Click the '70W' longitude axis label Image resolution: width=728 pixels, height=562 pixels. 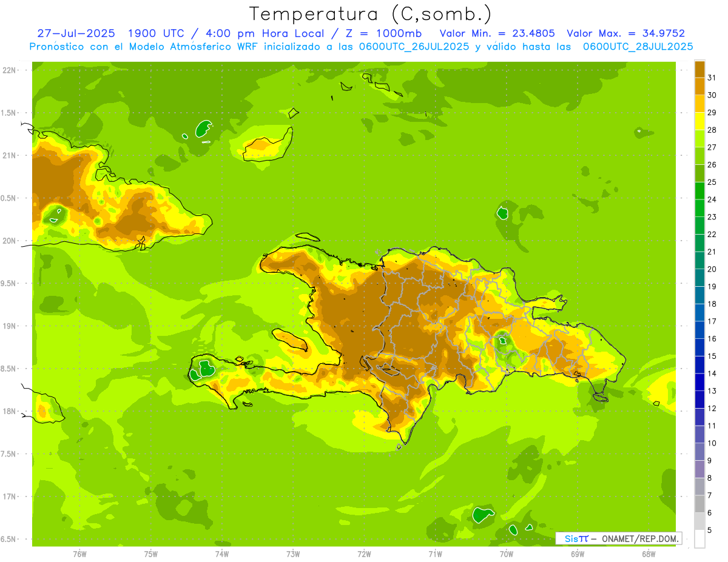coord(507,554)
